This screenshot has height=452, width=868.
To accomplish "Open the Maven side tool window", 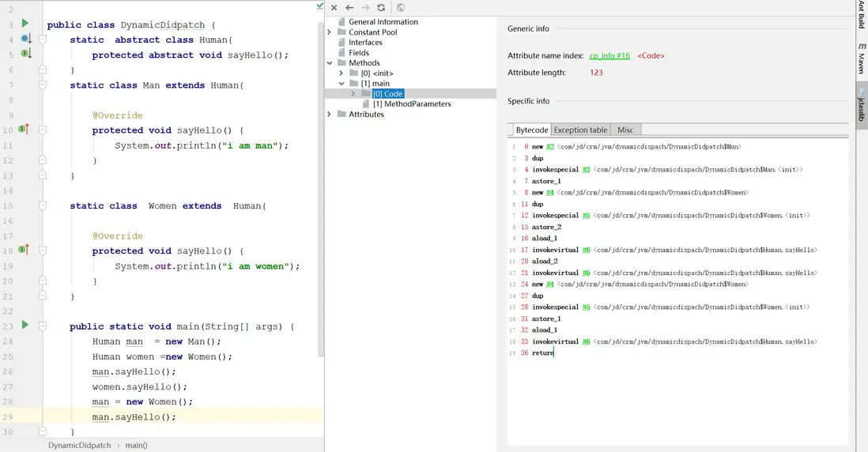I will 861,59.
